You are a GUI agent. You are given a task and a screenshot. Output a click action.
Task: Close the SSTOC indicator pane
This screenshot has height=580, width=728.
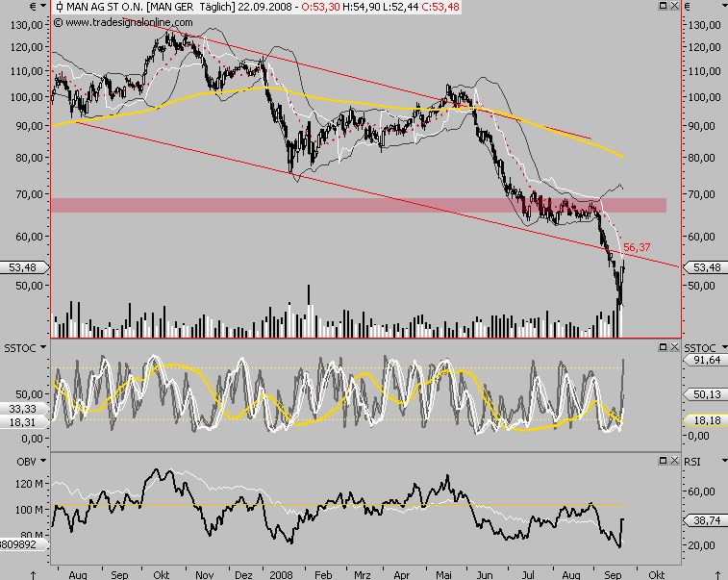click(674, 347)
